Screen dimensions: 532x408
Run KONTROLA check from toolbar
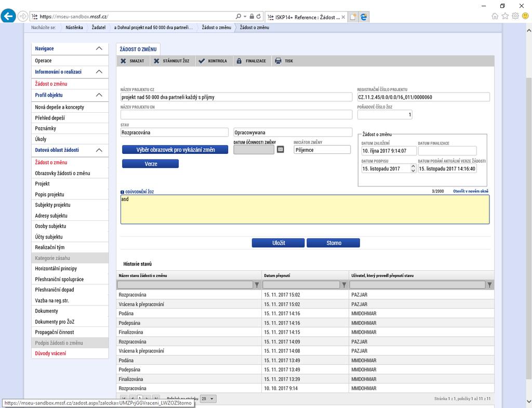point(212,61)
